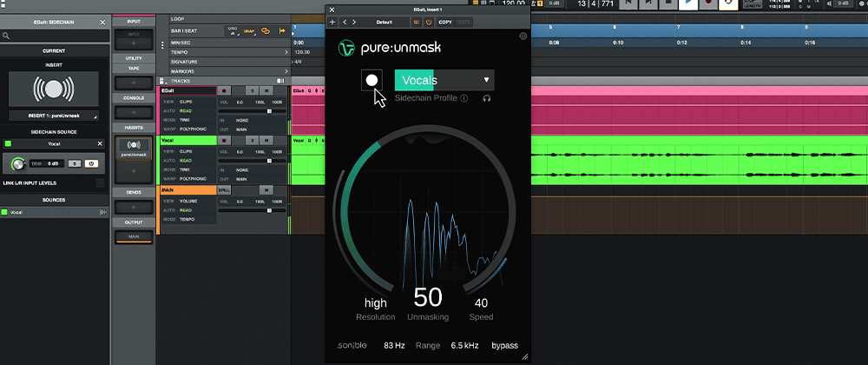Mute the EGuit track

(x=266, y=91)
